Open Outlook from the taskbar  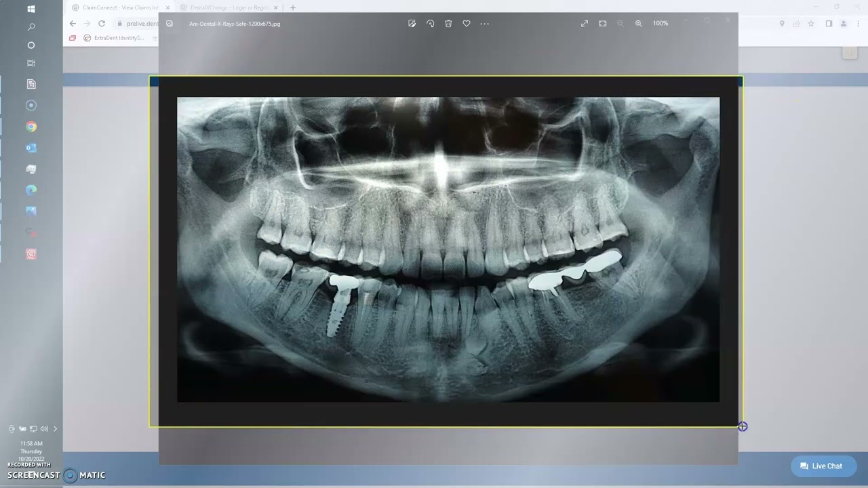point(31,148)
